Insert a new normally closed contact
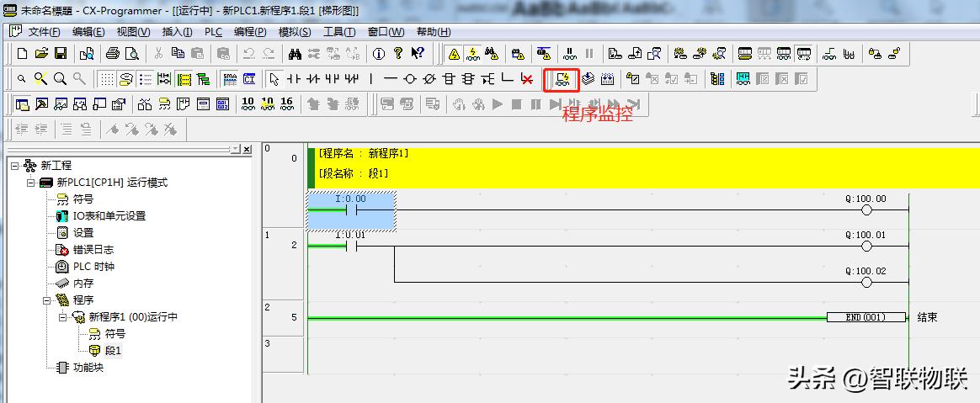 [x=314, y=79]
